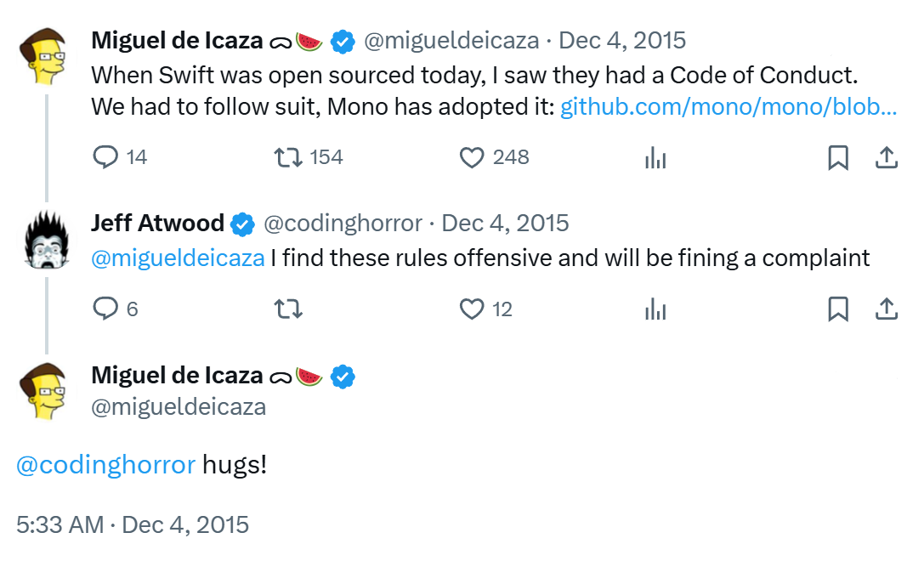
Task: Click Jeff Atwood's avatar
Action: click(45, 238)
